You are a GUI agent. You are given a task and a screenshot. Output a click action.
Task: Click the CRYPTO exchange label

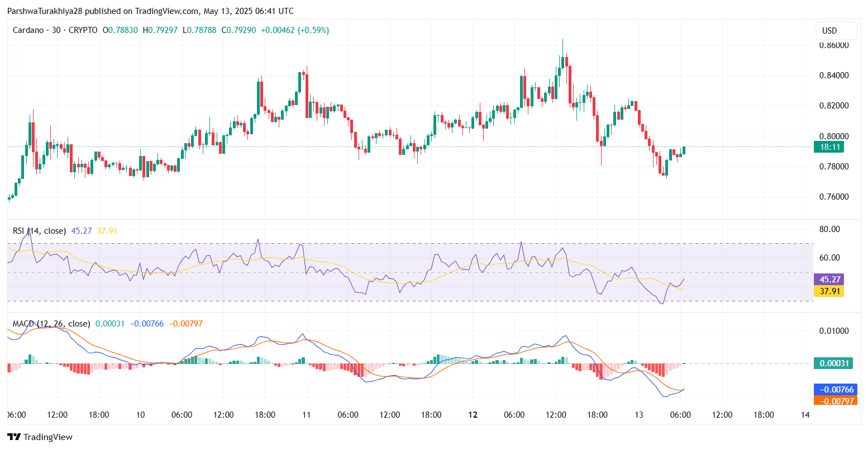click(82, 30)
